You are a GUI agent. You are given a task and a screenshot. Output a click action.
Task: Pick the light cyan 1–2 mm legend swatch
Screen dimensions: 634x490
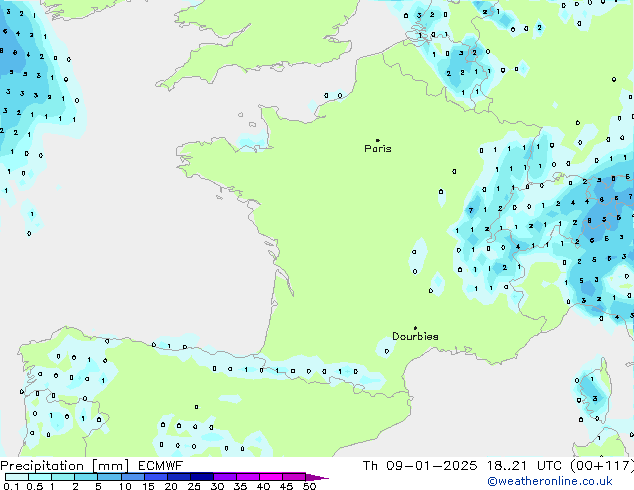62,477
